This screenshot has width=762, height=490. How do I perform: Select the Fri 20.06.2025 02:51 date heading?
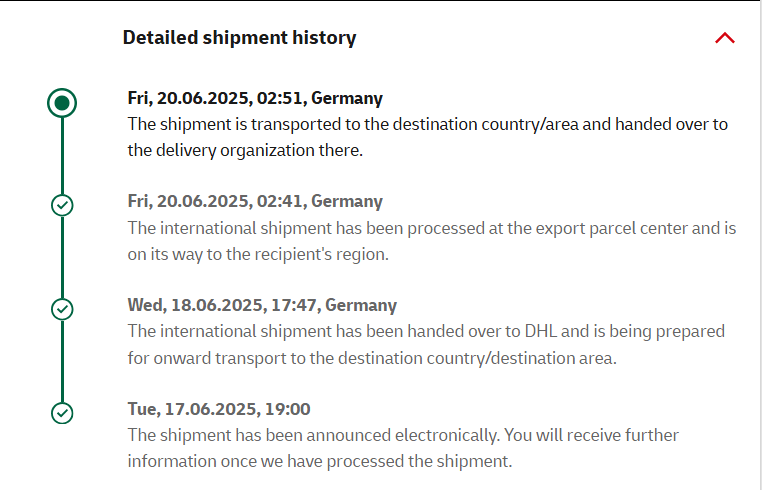point(255,98)
